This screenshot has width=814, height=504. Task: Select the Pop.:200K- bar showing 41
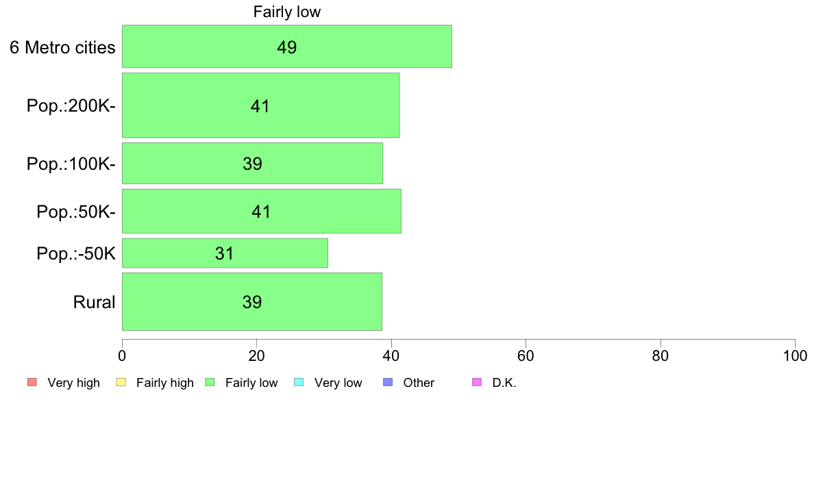[x=260, y=105]
